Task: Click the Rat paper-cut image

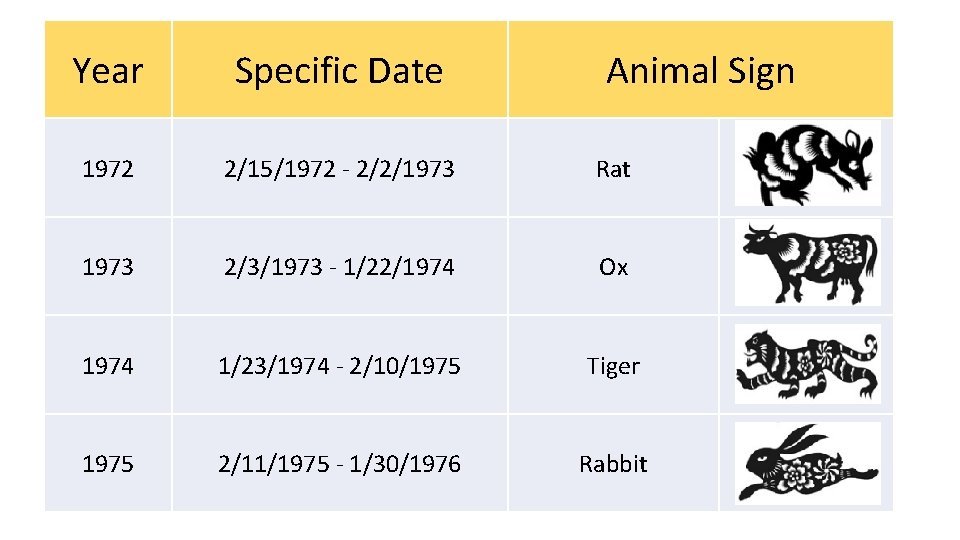Action: pos(807,164)
